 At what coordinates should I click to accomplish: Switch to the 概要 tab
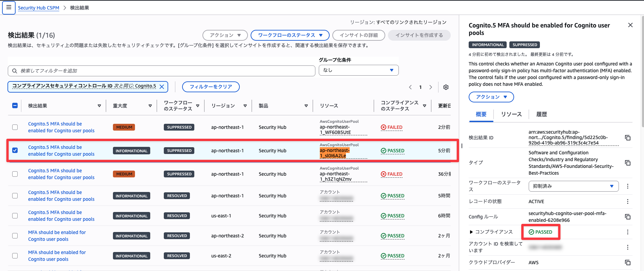[481, 115]
